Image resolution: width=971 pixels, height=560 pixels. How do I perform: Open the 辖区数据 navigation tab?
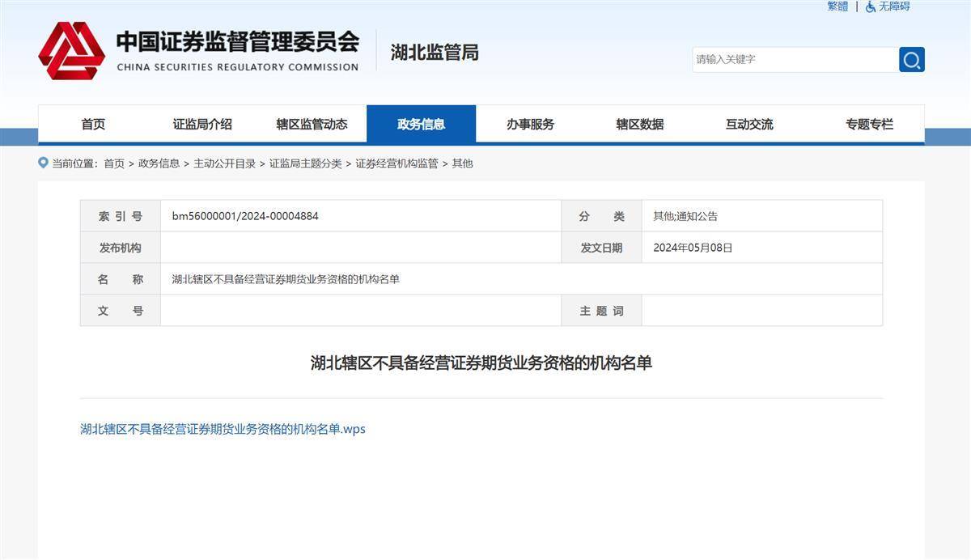click(x=640, y=125)
